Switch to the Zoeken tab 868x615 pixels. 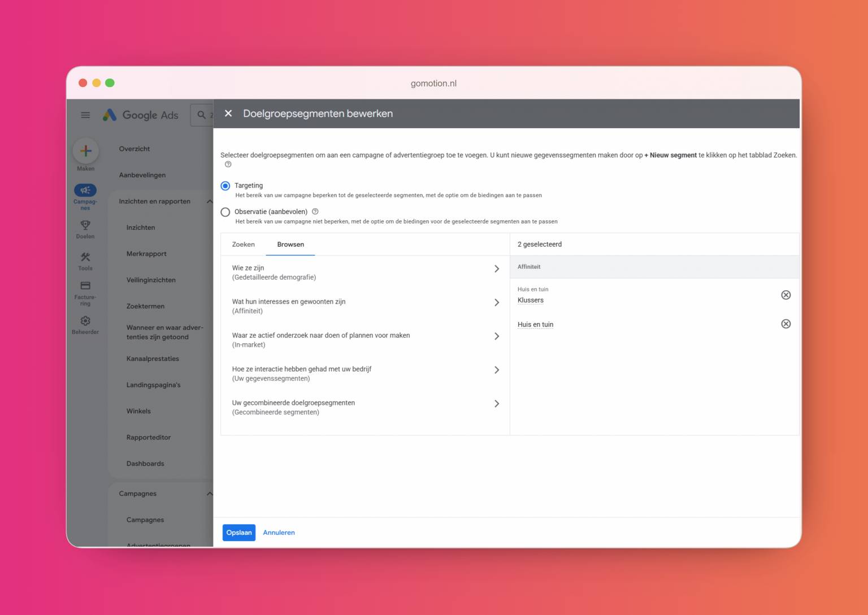(243, 245)
